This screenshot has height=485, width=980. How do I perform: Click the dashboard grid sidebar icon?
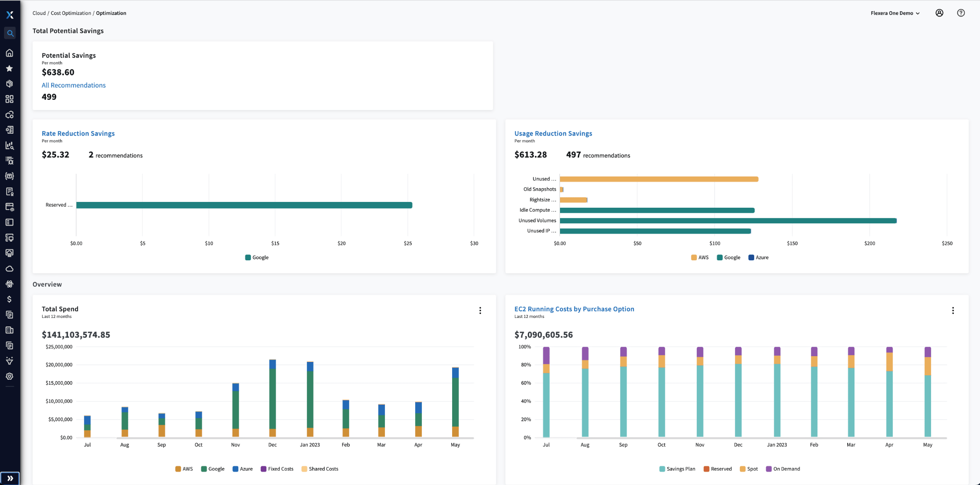tap(9, 99)
